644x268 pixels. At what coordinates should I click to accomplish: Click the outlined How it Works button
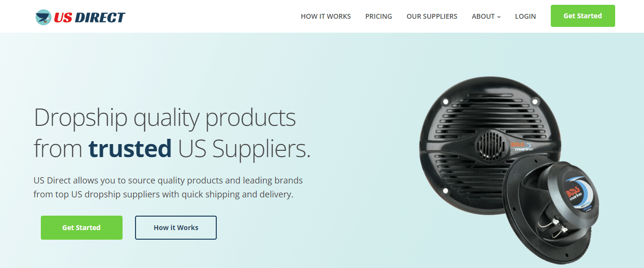pos(176,228)
